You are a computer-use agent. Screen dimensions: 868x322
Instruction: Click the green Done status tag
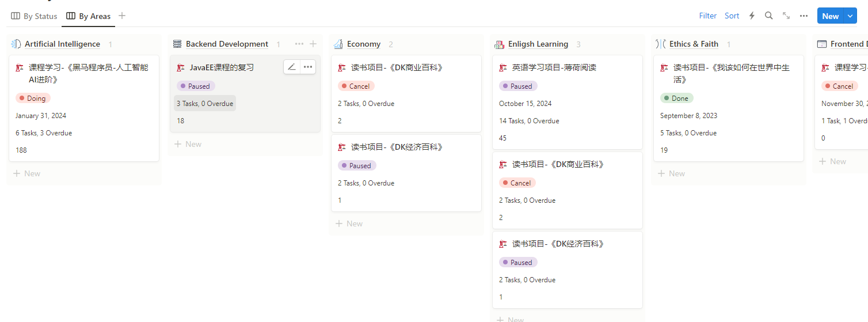click(x=677, y=99)
